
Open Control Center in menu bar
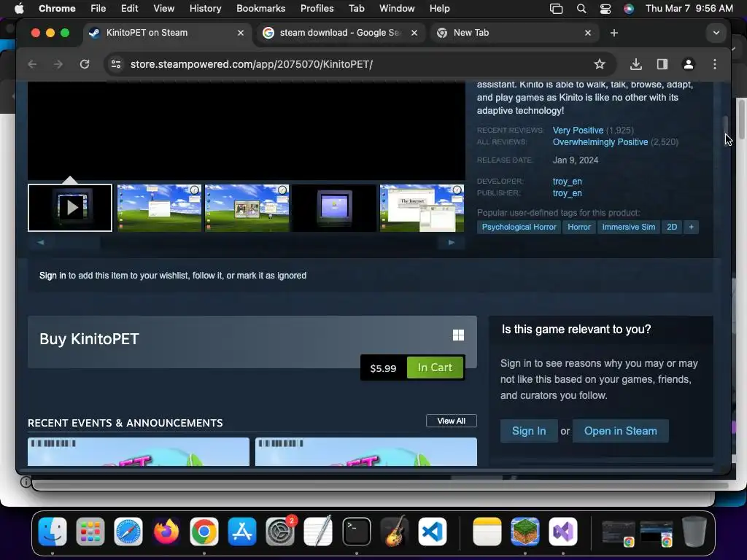tap(605, 9)
